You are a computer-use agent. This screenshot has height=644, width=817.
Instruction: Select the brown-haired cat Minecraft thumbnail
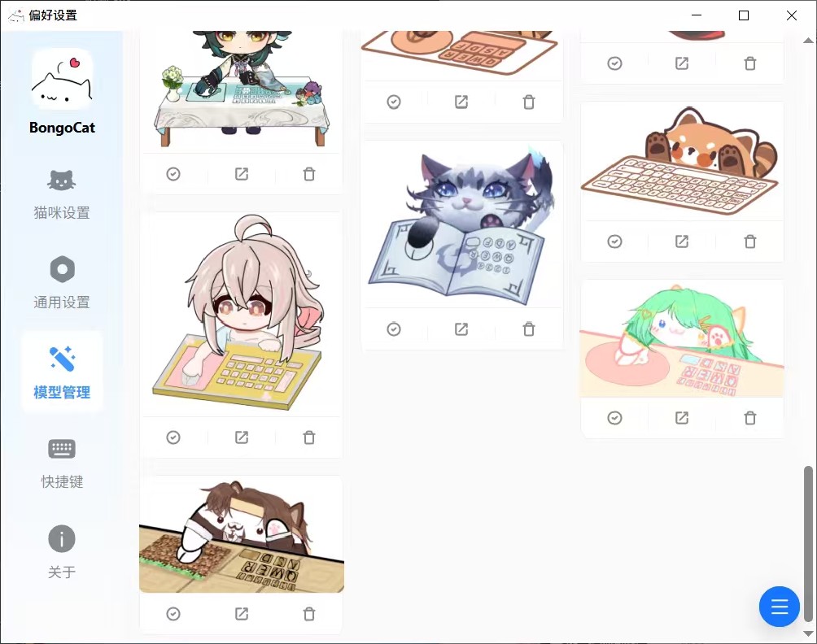(x=241, y=536)
